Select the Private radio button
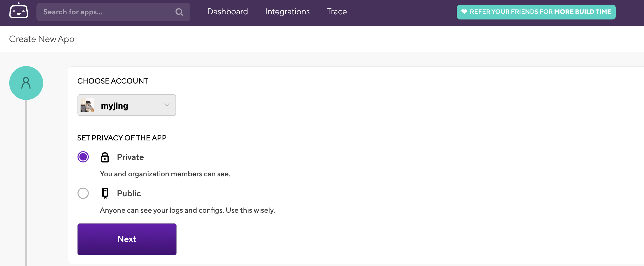This screenshot has height=266, width=644. (83, 157)
